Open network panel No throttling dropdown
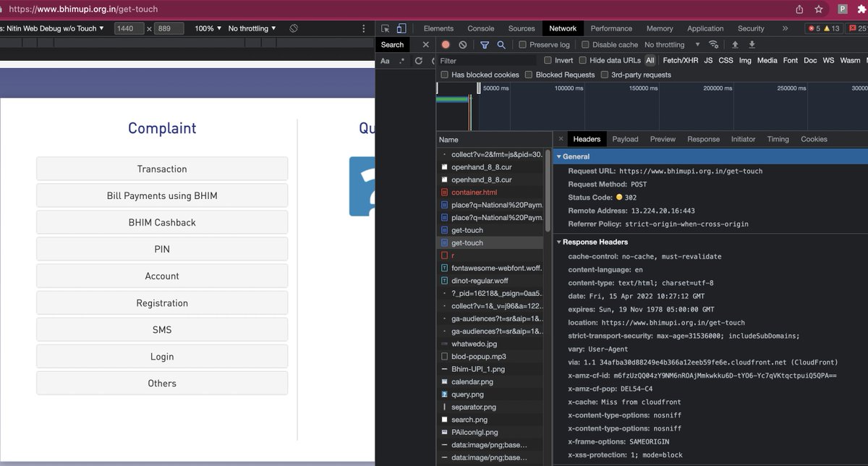This screenshot has width=868, height=466. pos(673,45)
